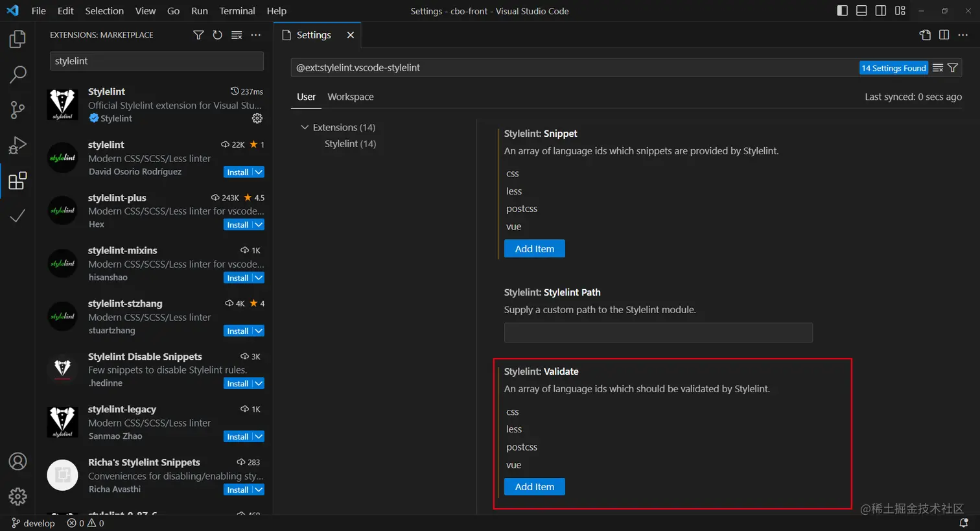Image resolution: width=980 pixels, height=531 pixels.
Task: Toggle the secondary side bar layout
Action: pos(881,11)
